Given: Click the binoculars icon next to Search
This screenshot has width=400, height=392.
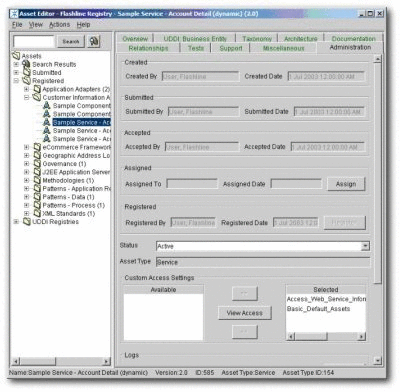Looking at the screenshot, I should point(94,41).
